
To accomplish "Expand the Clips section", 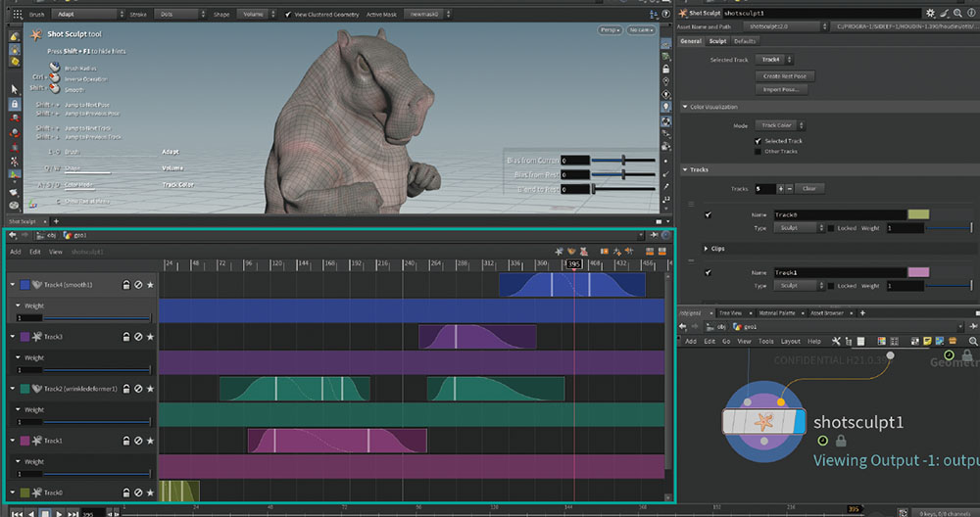I will point(708,249).
